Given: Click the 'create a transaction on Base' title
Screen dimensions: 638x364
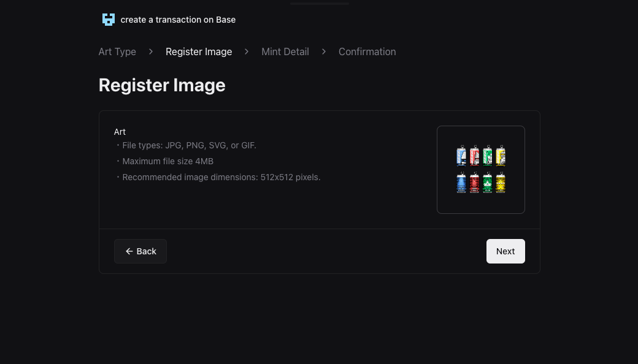Looking at the screenshot, I should point(178,20).
